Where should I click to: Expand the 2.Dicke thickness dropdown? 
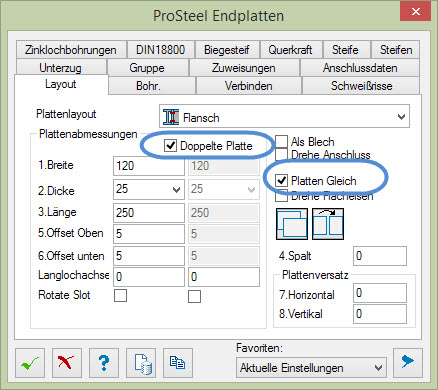[x=149, y=189]
